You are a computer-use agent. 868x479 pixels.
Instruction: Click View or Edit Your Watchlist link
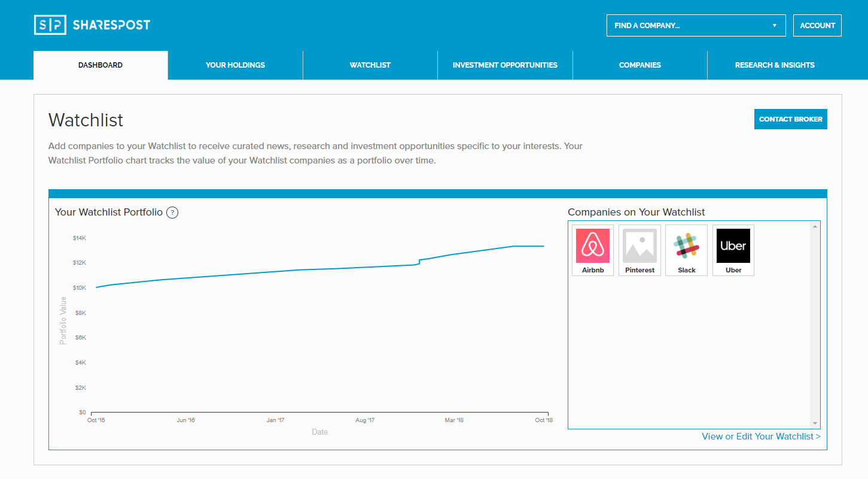[761, 436]
